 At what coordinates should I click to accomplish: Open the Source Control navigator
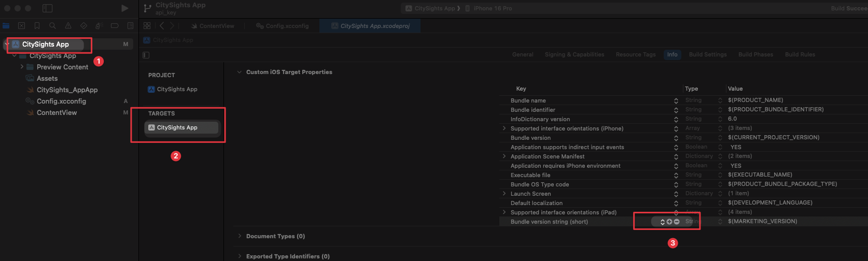pos(21,25)
